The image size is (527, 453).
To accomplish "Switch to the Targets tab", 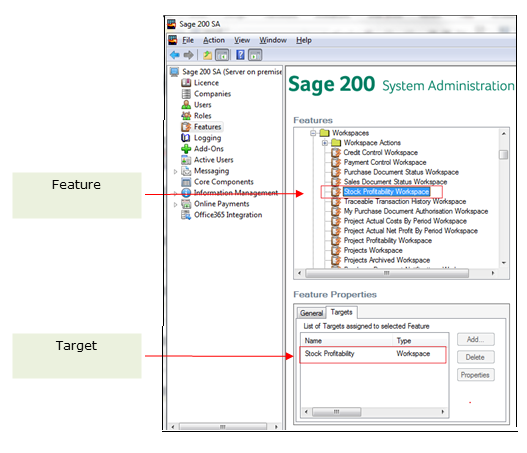I will (341, 312).
